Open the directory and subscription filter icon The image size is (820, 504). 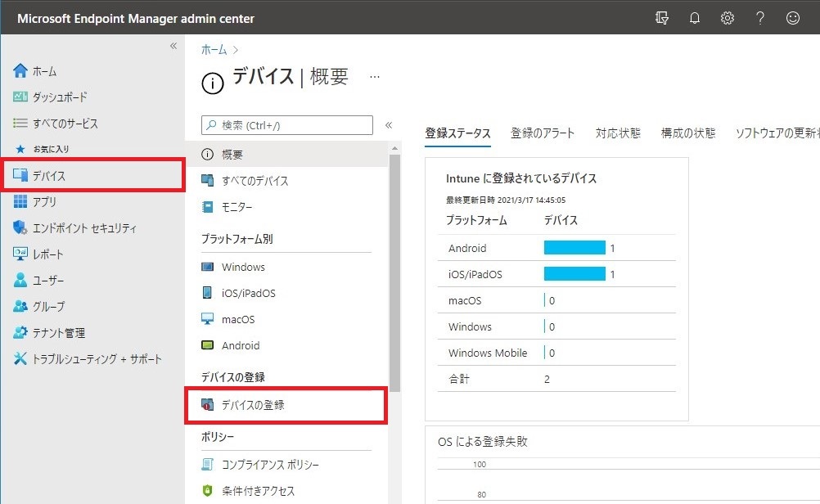(x=661, y=18)
